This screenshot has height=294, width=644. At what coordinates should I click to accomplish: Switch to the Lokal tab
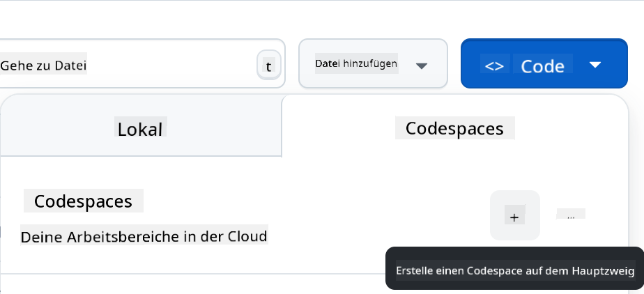(140, 129)
